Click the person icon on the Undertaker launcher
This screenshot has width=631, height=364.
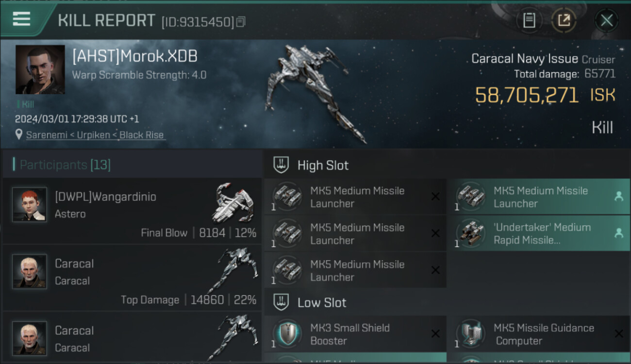(x=618, y=233)
